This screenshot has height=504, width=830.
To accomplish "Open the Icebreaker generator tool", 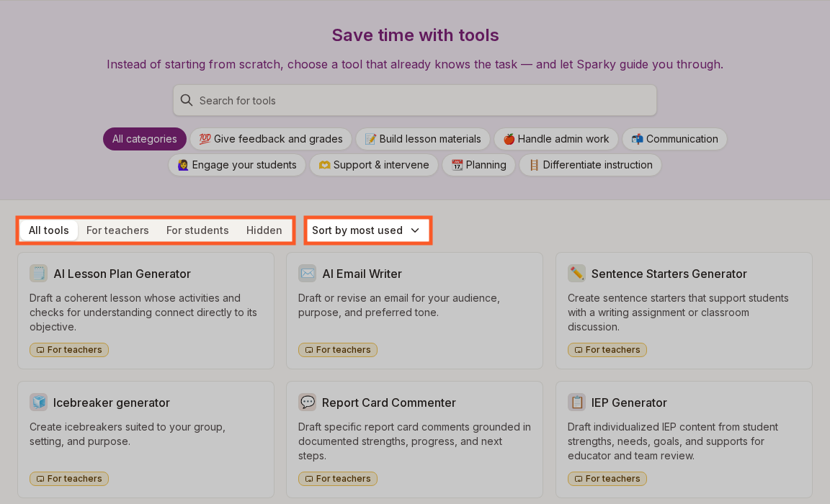I will (x=146, y=439).
